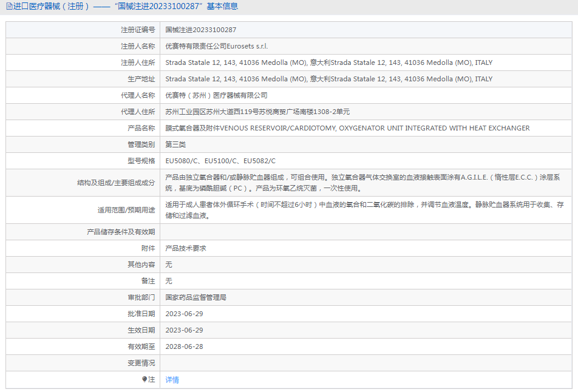Viewport: 578px width, 392px height.
Task: Select the 2023-06-29 date in 批准日期 row
Action: [185, 314]
